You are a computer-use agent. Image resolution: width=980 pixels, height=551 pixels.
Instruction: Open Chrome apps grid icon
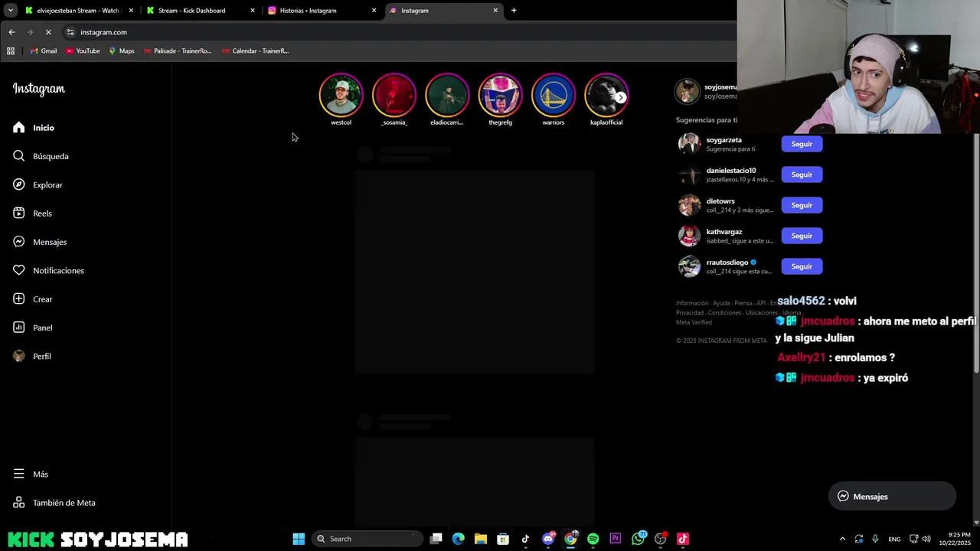click(x=11, y=51)
